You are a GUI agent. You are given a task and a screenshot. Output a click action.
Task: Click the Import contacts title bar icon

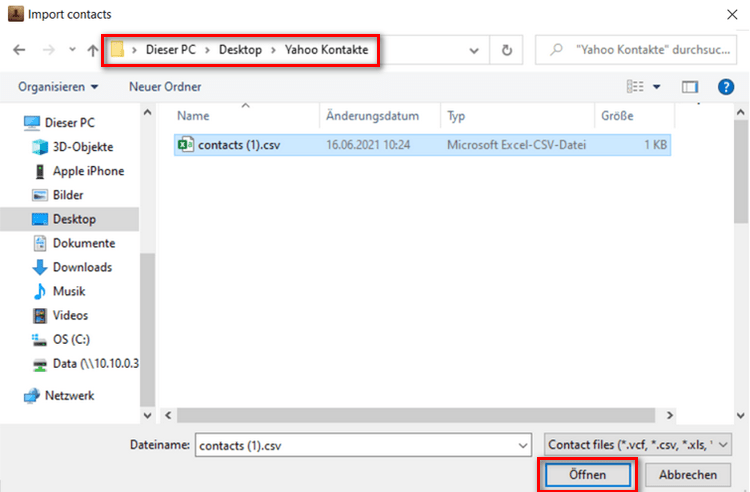15,14
